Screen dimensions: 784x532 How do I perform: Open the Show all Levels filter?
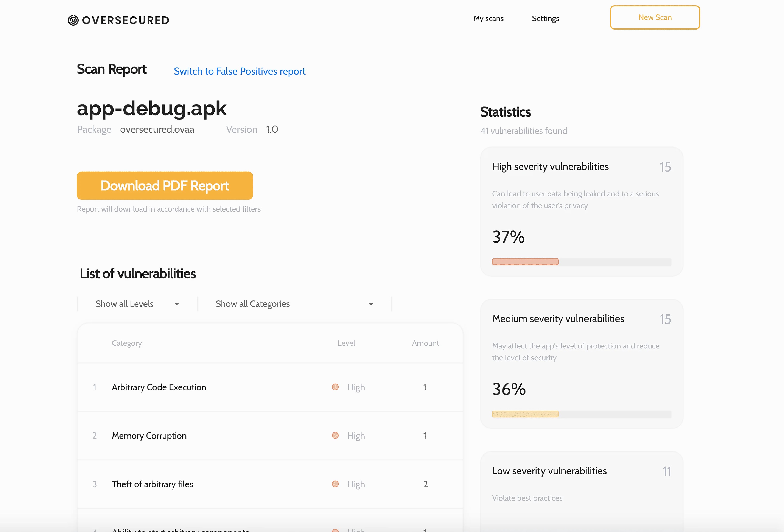click(124, 304)
